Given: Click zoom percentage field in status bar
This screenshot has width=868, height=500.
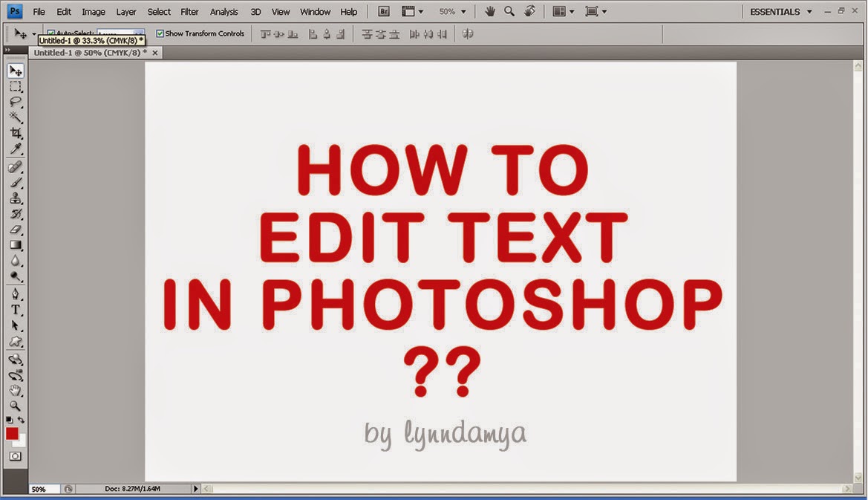Looking at the screenshot, I should tap(45, 489).
